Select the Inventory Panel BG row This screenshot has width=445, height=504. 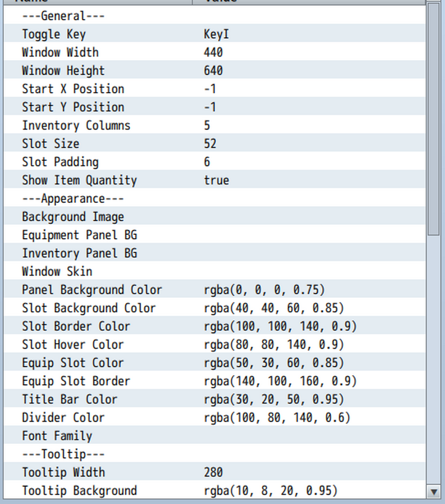pyautogui.click(x=215, y=253)
